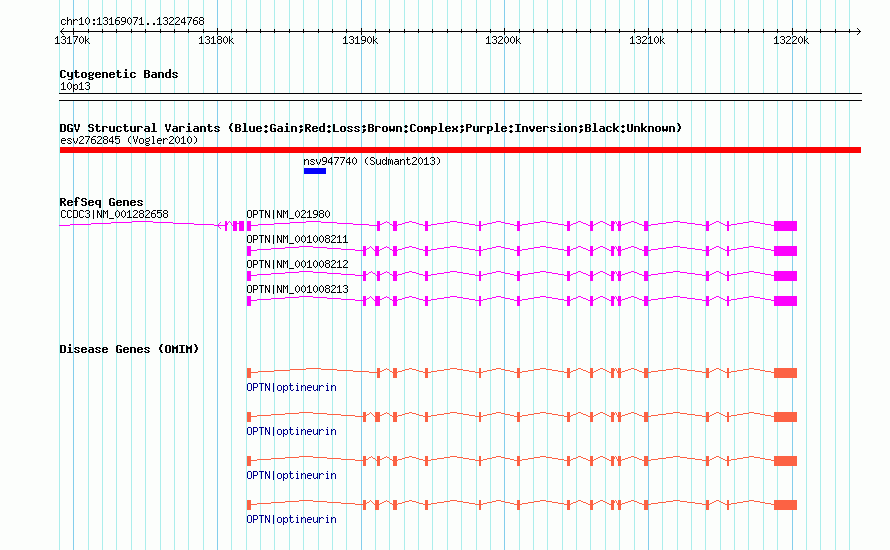This screenshot has height=550, width=890.
Task: Click the 13220k ruler position label
Action: click(x=791, y=40)
